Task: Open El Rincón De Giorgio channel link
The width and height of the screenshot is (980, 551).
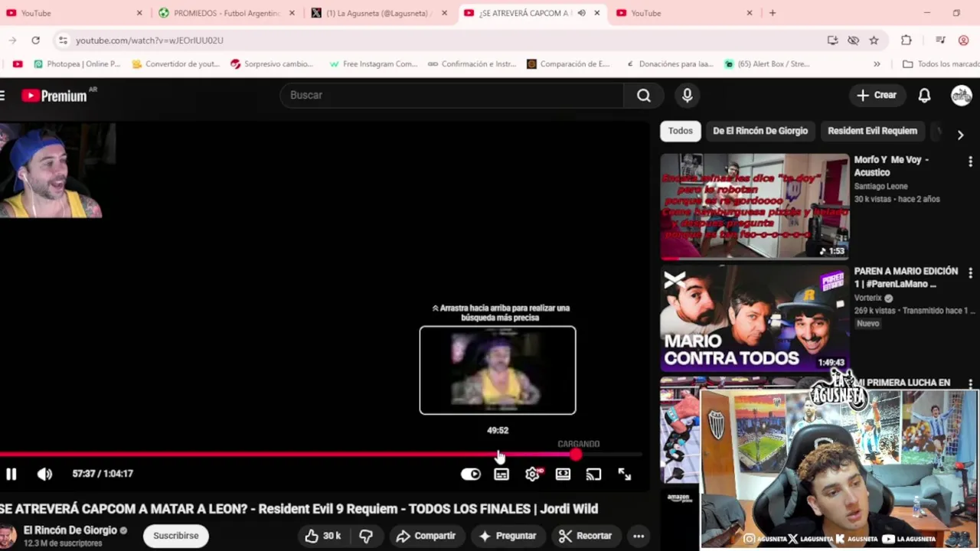Action: point(70,530)
